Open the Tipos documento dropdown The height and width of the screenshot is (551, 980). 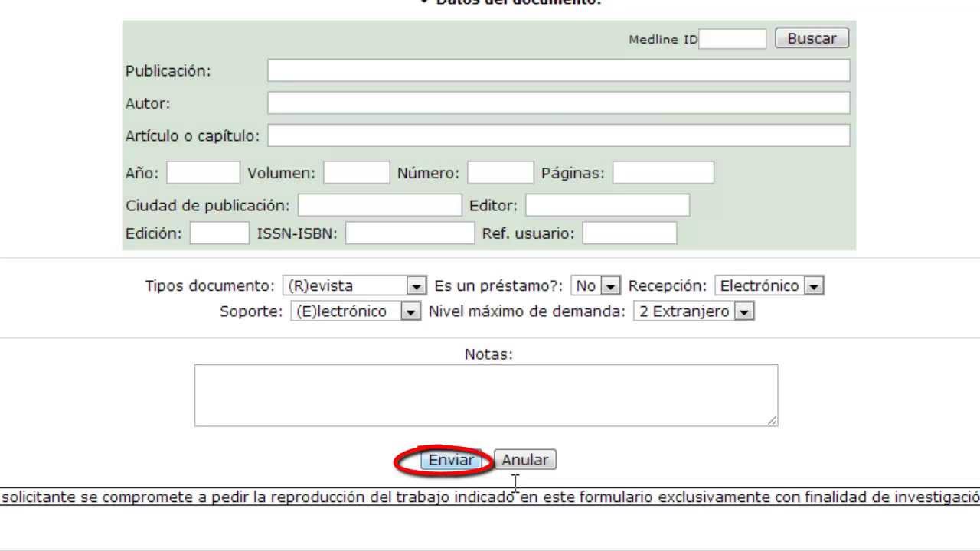(x=354, y=285)
